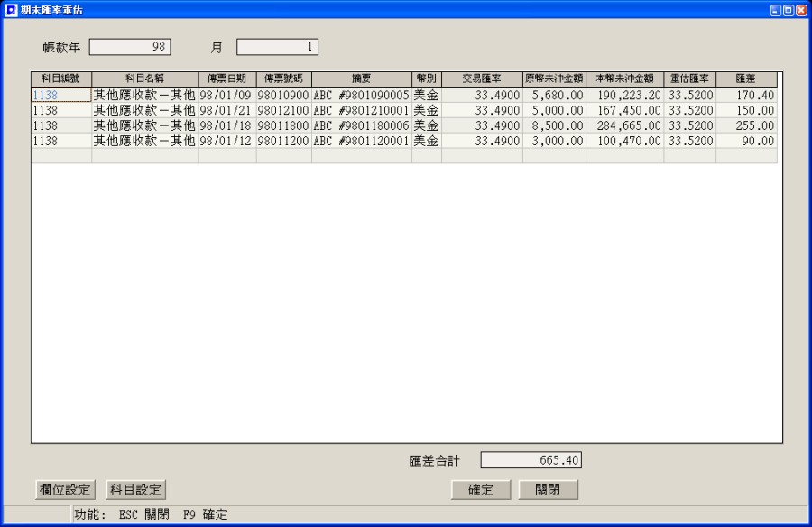Click the 幣別 column header
Viewport: 812px width, 527px height.
coord(427,79)
